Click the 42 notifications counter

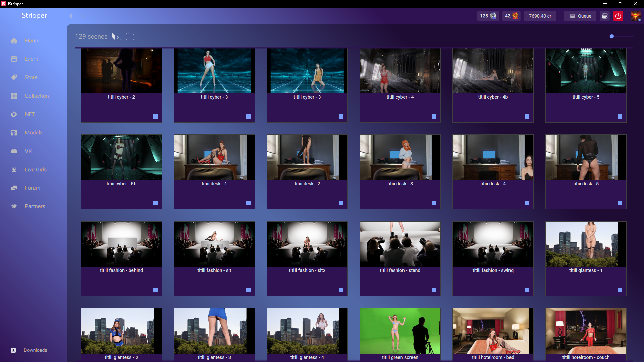pos(511,16)
